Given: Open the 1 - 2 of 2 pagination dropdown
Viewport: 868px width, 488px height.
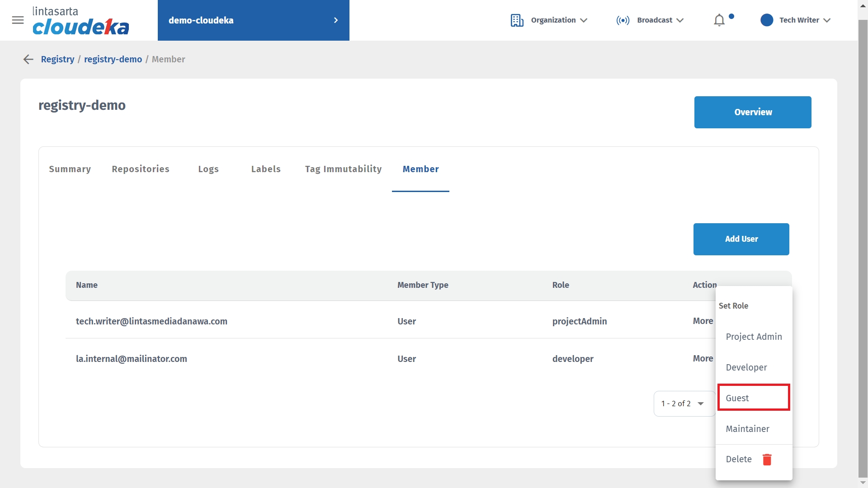Looking at the screenshot, I should (684, 404).
